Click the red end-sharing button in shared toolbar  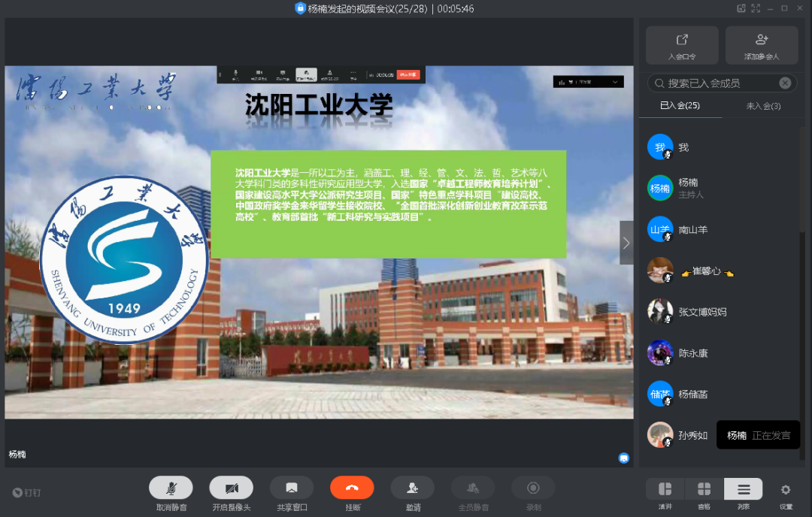point(408,75)
